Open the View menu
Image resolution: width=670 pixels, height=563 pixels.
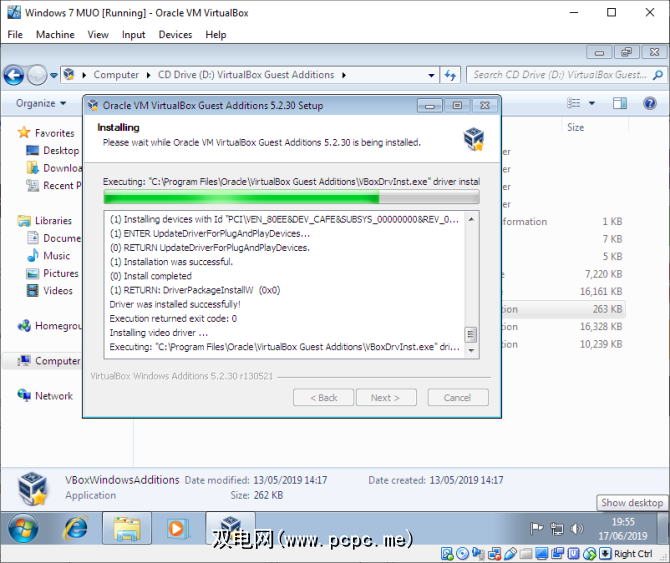pyautogui.click(x=98, y=35)
